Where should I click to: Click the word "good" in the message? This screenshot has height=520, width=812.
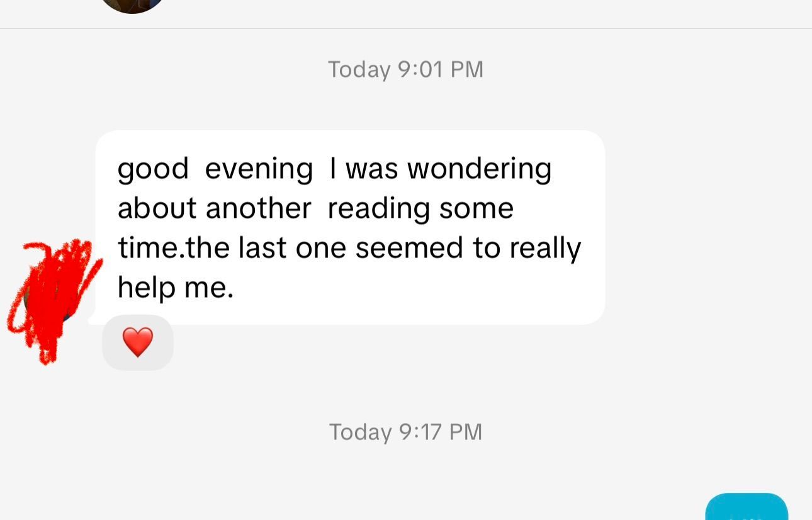153,169
